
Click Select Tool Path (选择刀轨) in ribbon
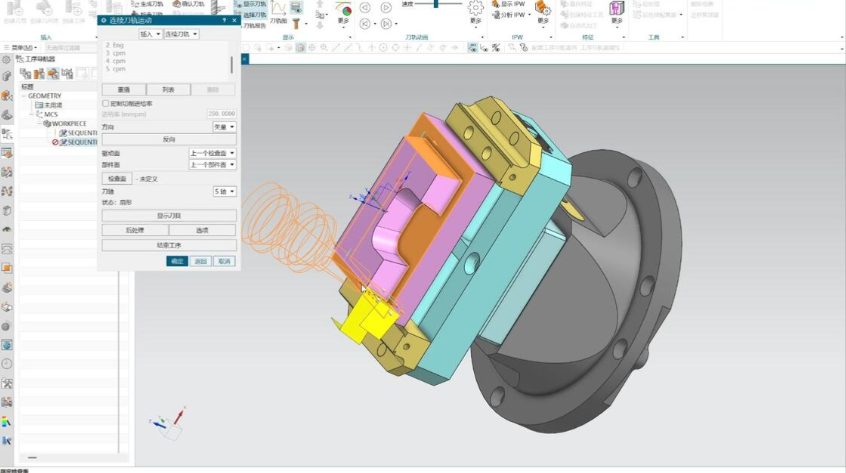250,15
